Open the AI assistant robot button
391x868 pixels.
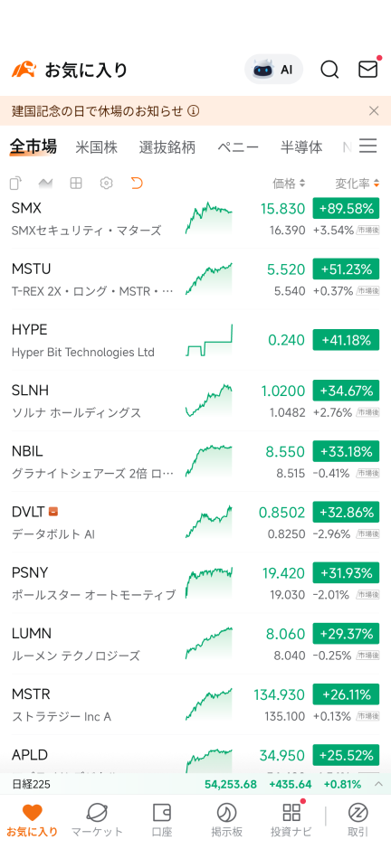point(273,70)
